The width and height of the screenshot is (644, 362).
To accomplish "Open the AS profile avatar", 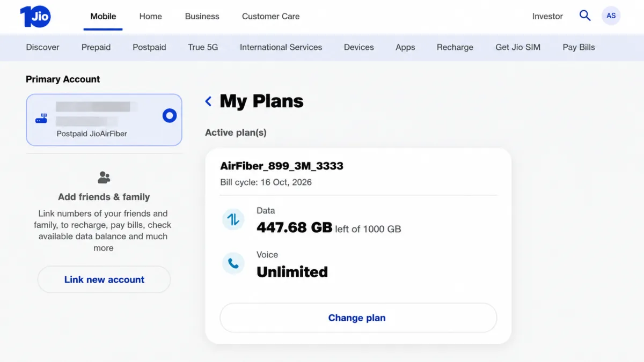I will (x=611, y=16).
